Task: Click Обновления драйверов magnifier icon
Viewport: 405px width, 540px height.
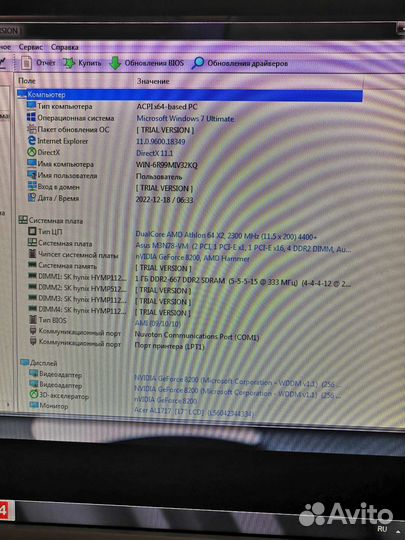Action: point(198,63)
